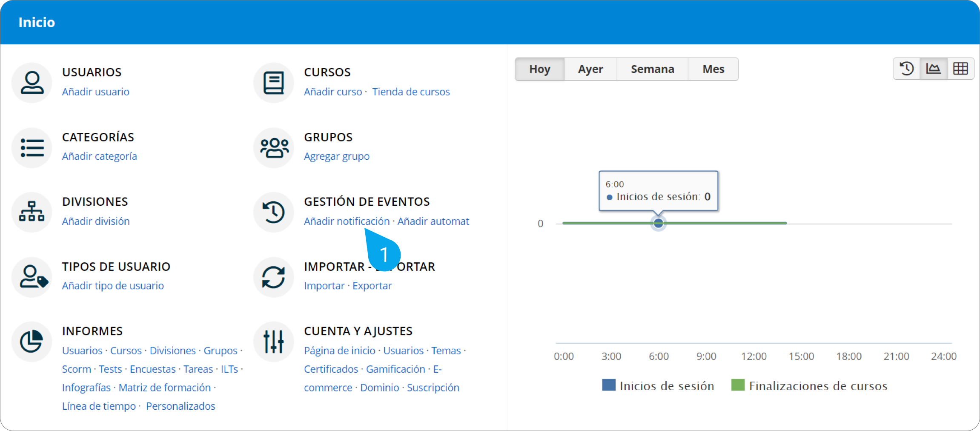This screenshot has height=431, width=980.
Task: Select the Ayer time range tab
Action: 590,69
